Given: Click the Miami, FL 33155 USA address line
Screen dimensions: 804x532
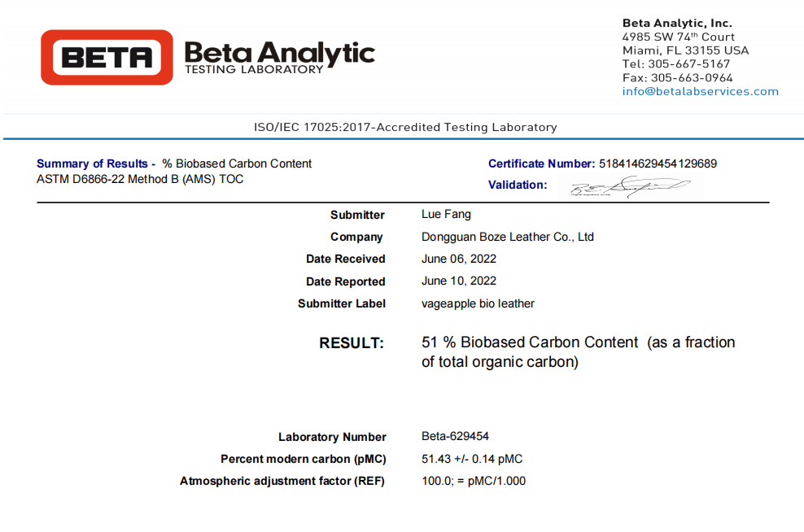Looking at the screenshot, I should click(x=685, y=50).
